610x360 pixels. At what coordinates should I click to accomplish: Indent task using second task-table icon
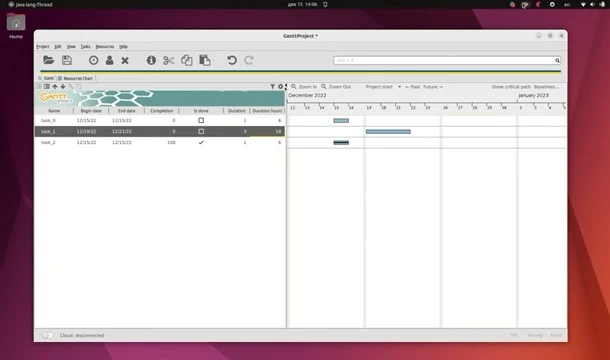[47, 86]
